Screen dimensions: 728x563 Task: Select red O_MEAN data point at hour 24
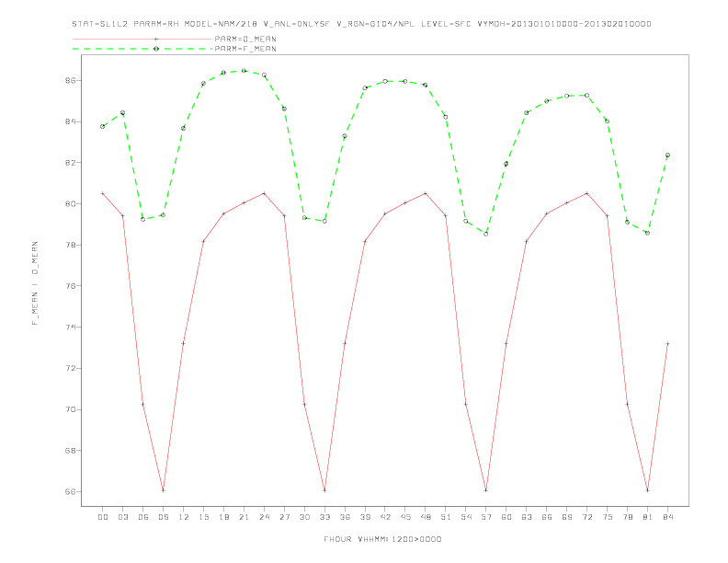point(264,193)
